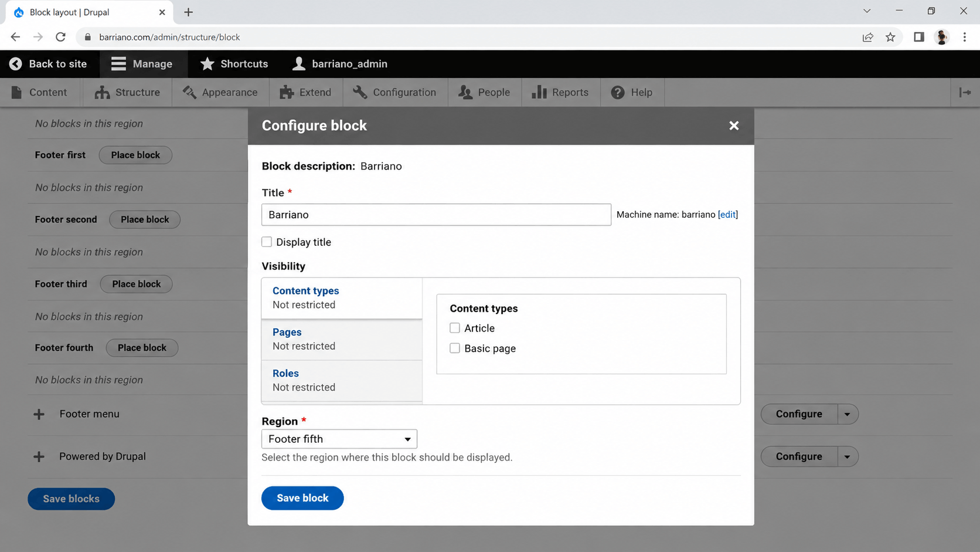Click the Save block button

pyautogui.click(x=302, y=498)
